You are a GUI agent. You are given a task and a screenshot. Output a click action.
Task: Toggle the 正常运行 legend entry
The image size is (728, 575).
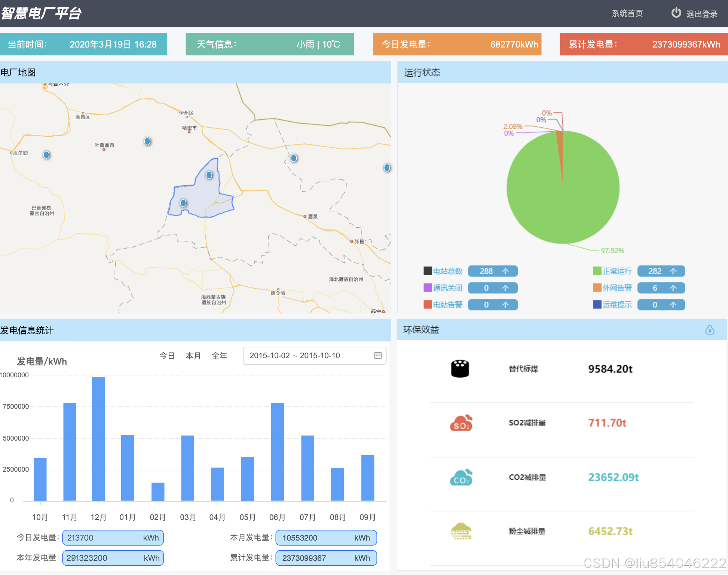pyautogui.click(x=617, y=271)
